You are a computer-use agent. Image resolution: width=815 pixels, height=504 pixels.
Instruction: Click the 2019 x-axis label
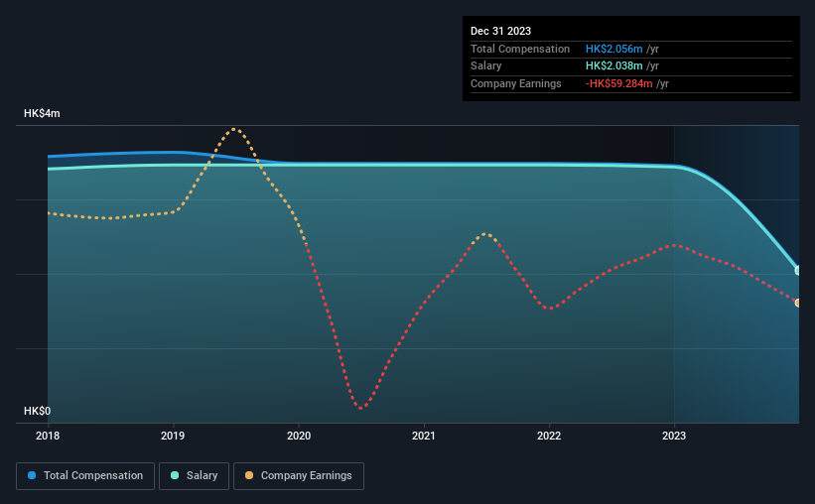(173, 436)
